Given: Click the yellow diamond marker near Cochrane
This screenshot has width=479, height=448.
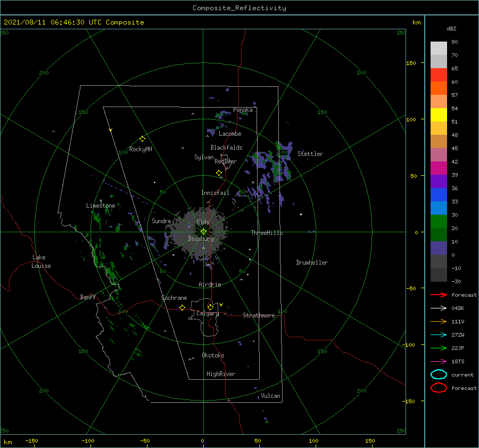Looking at the screenshot, I should pos(182,308).
